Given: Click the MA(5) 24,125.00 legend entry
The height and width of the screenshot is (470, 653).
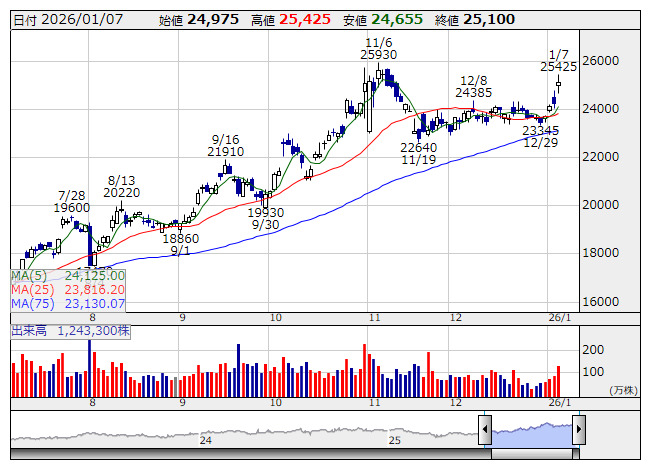Looking at the screenshot, I should (68, 276).
